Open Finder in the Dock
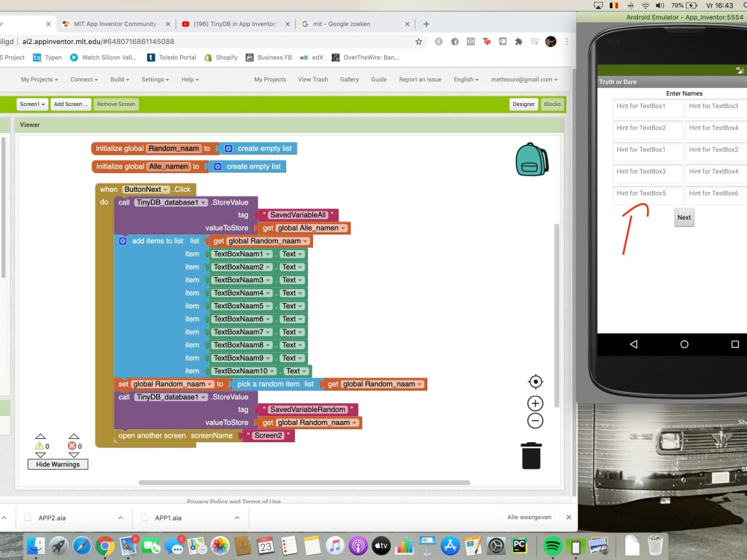This screenshot has width=747, height=560. (x=36, y=546)
